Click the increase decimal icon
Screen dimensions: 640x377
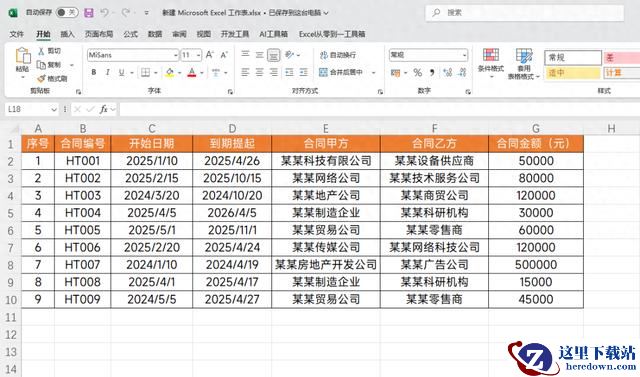pyautogui.click(x=448, y=73)
